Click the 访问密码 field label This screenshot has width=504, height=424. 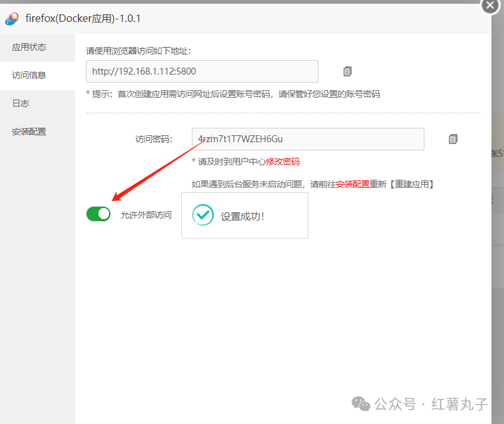pyautogui.click(x=154, y=139)
